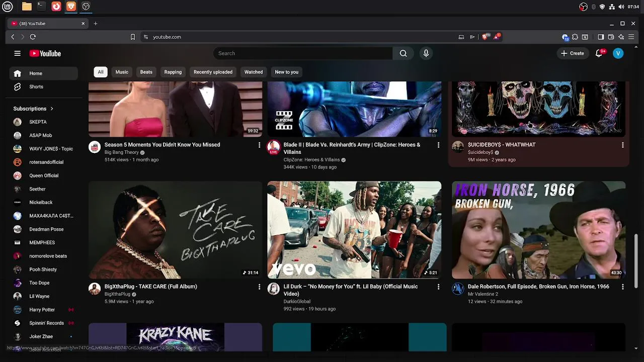Click the YouTube logo

click(x=45, y=53)
